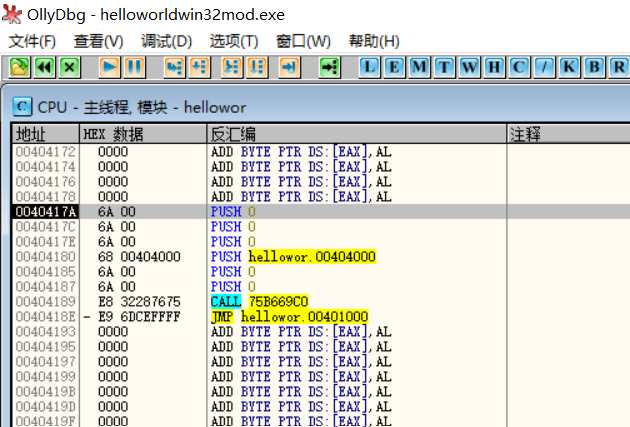Click the 地址 column header
The width and height of the screenshot is (630, 427).
(45, 134)
